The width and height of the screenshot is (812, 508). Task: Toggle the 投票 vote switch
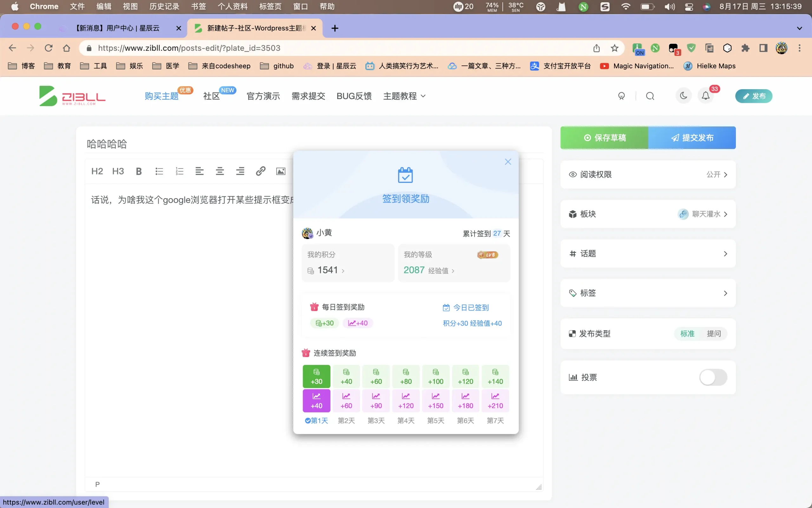(x=713, y=377)
